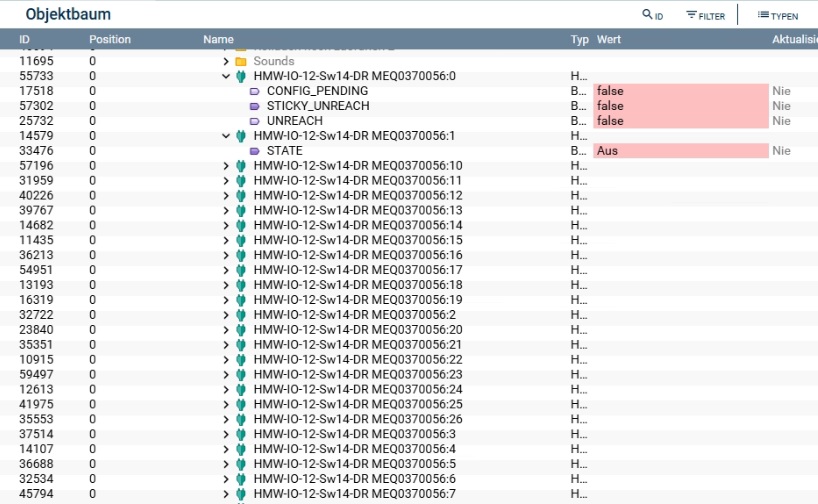
Task: Click device icon of MEQ0370056:1
Action: click(240, 136)
